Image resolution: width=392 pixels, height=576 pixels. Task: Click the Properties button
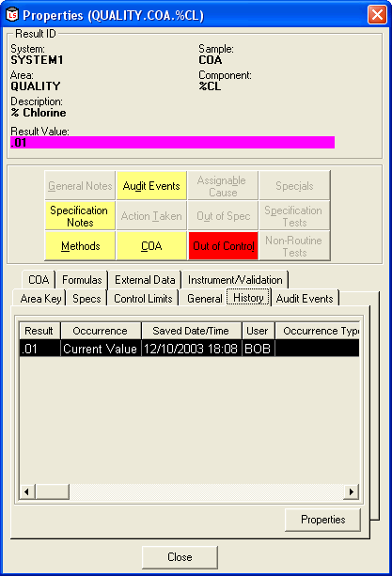(x=323, y=520)
